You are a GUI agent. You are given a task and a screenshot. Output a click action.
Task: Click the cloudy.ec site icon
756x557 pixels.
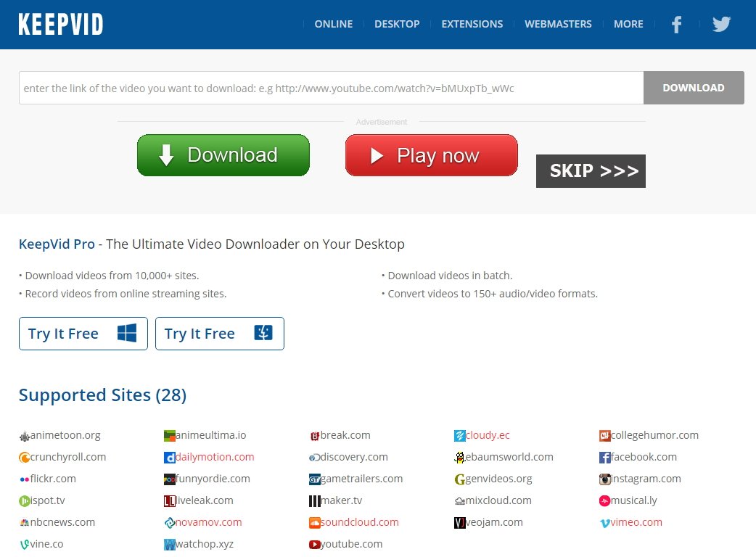point(459,436)
